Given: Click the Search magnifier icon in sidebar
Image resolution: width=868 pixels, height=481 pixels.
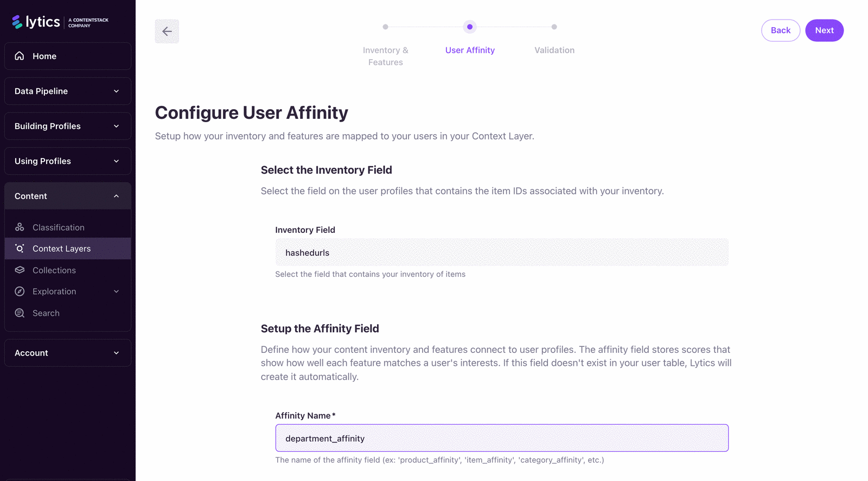Looking at the screenshot, I should (x=20, y=313).
